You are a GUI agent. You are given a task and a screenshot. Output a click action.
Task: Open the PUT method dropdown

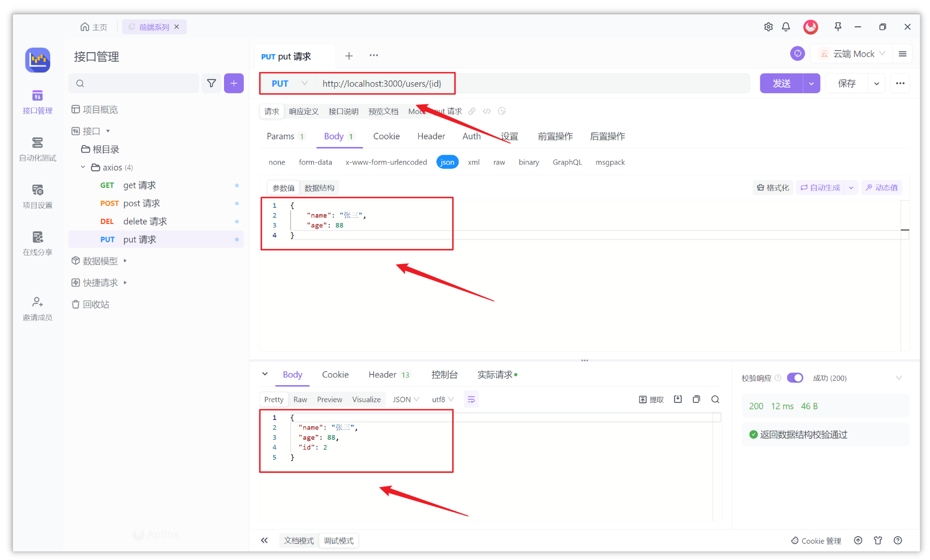[x=289, y=83]
